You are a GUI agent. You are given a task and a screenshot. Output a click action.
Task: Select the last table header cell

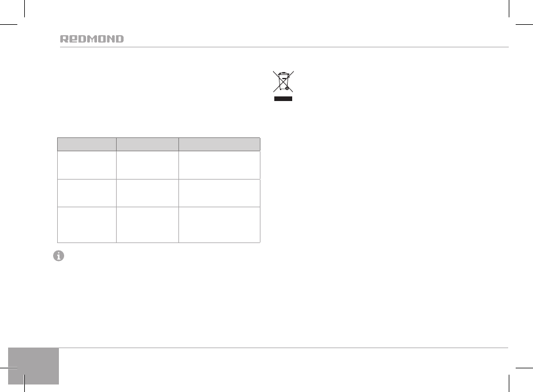coord(219,144)
